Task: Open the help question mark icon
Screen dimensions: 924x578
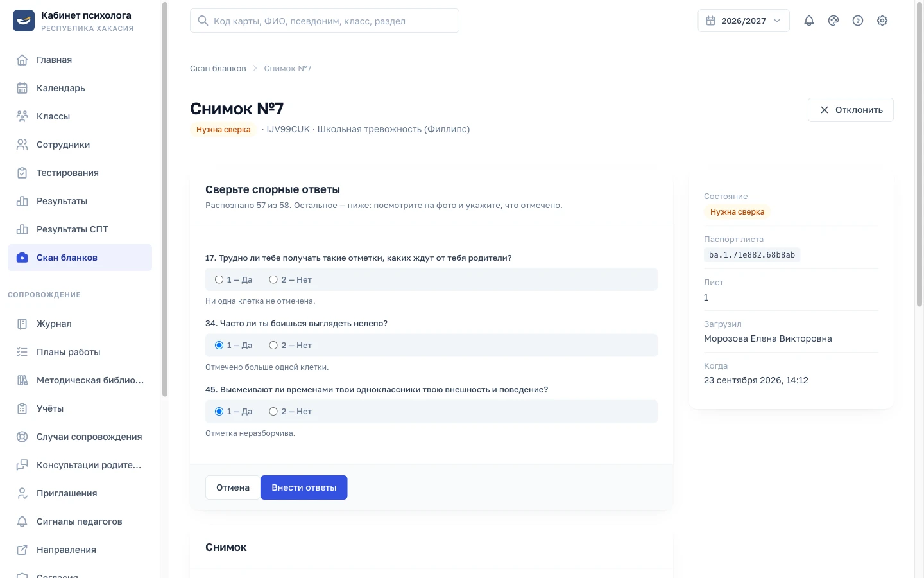Action: pos(858,21)
